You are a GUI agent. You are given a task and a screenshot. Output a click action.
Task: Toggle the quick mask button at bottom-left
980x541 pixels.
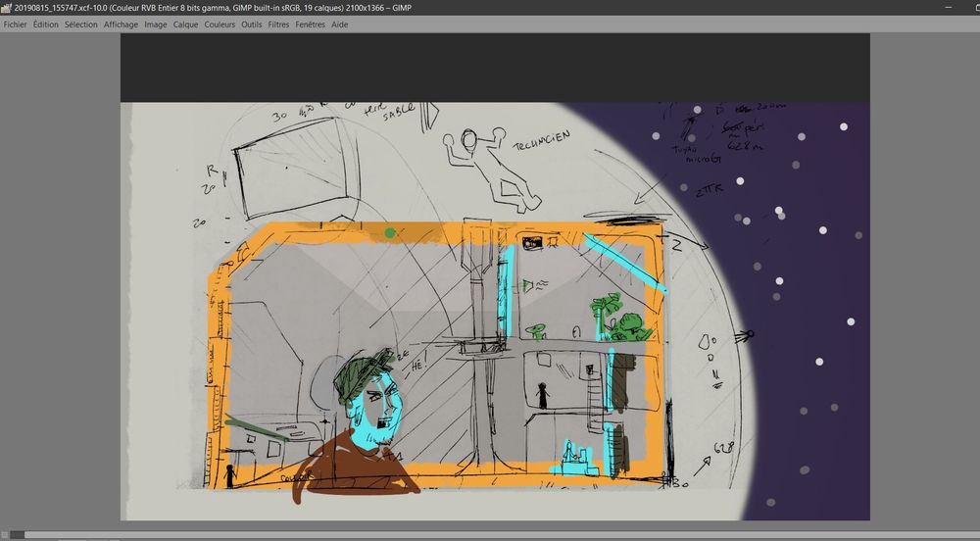[5, 534]
